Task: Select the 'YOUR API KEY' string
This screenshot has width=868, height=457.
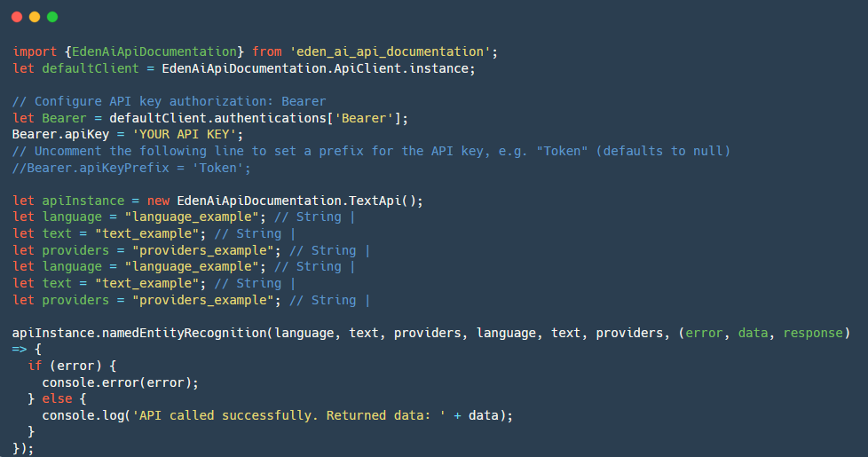Action: point(185,135)
